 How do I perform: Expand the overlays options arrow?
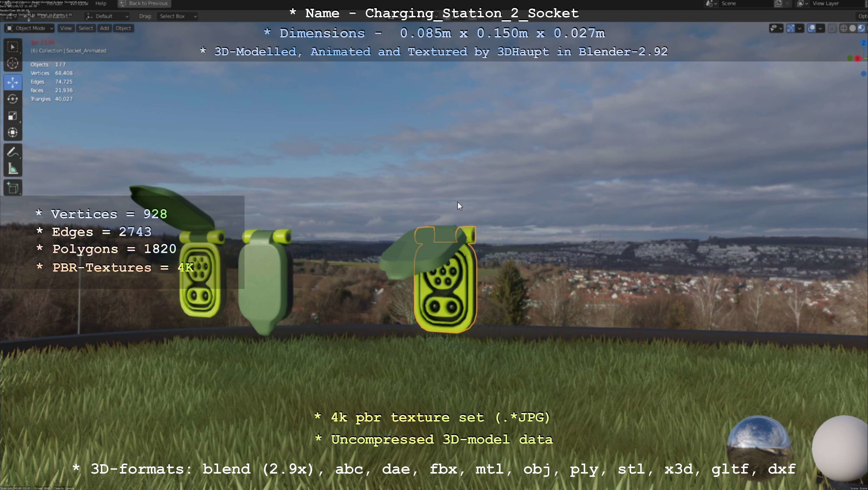820,28
